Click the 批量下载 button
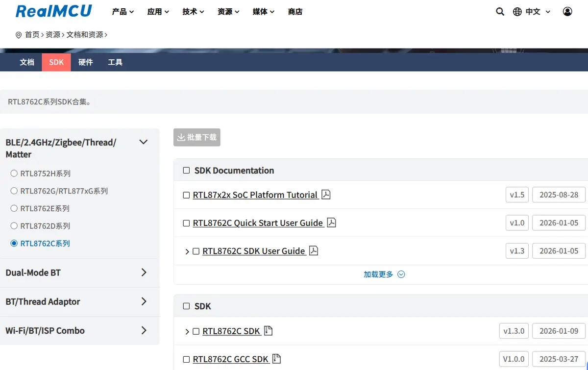The height and width of the screenshot is (370, 588). tap(197, 137)
